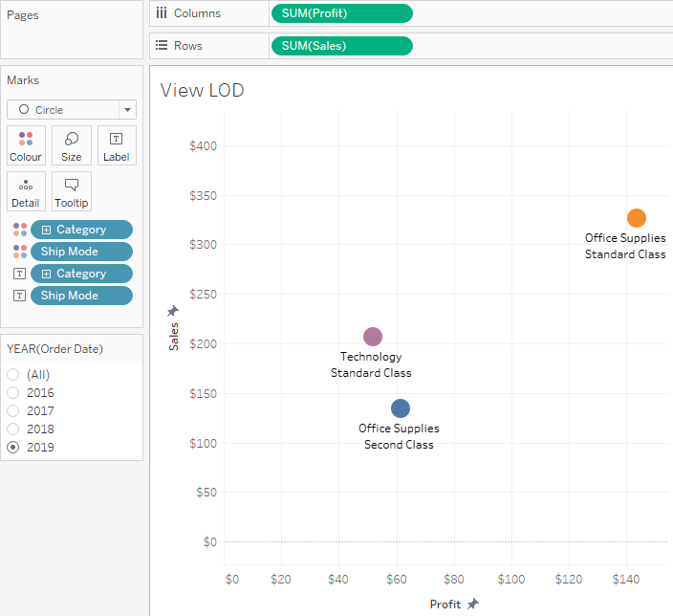Open the Detail marks card
The image size is (673, 616).
26,191
